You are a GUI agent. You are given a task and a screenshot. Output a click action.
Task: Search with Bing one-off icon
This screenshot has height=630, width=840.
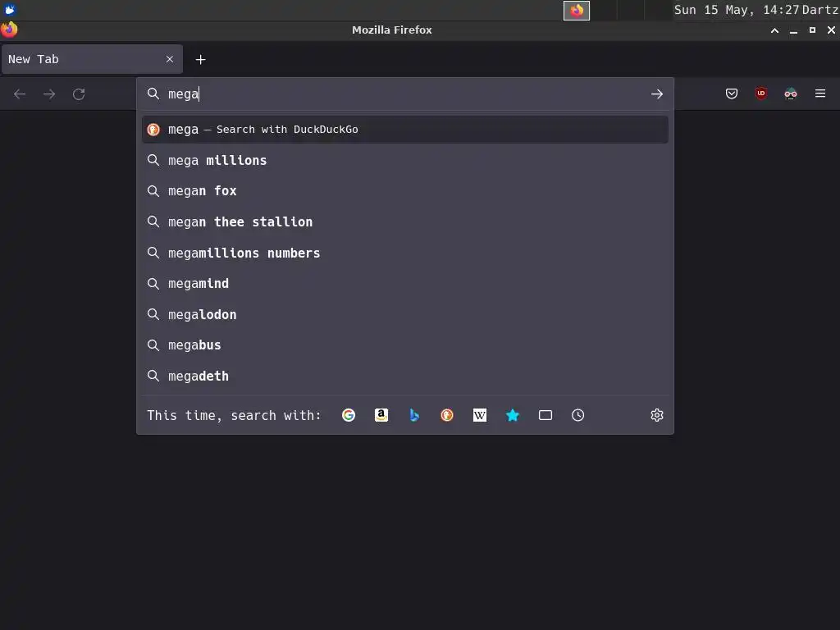(x=414, y=415)
